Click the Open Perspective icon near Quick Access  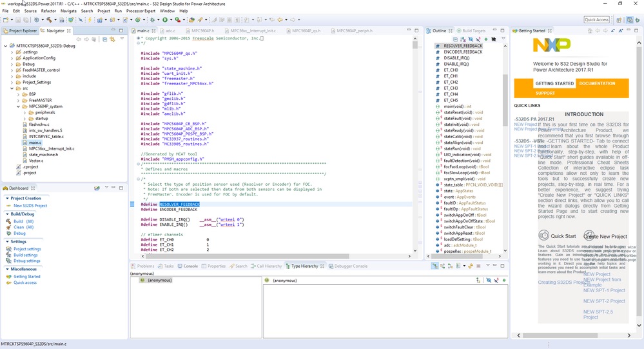coord(618,20)
